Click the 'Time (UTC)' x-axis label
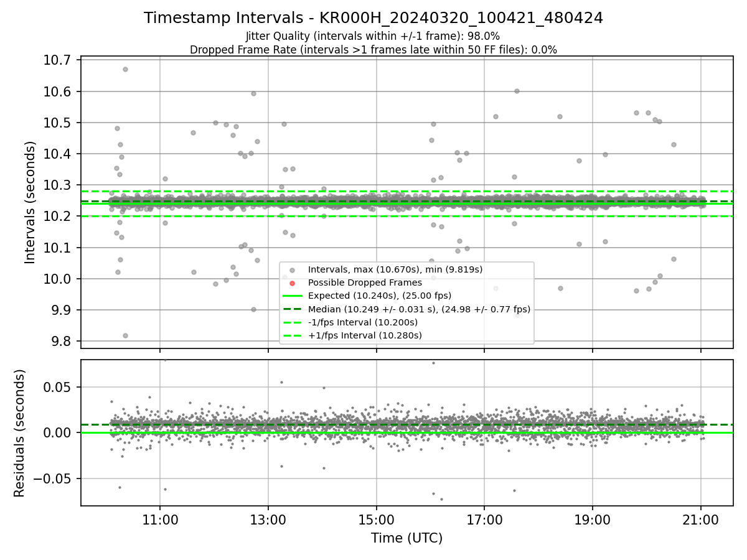This screenshot has height=560, width=747. click(x=407, y=538)
